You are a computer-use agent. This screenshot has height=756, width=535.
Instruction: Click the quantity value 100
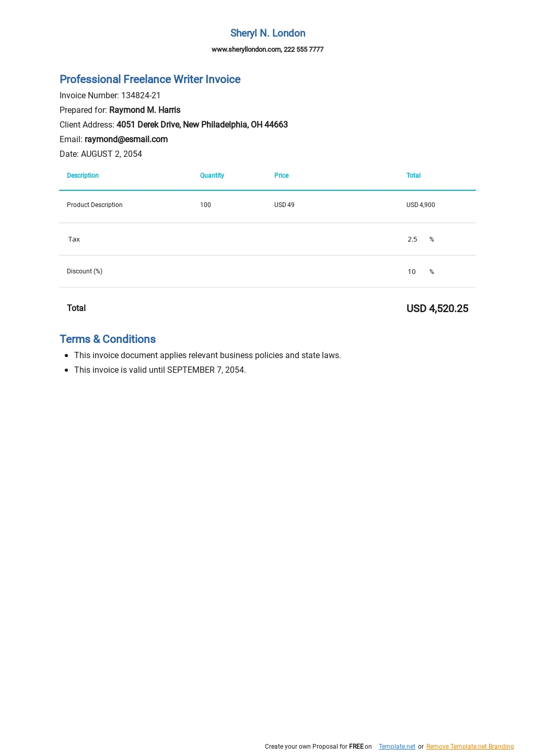tap(205, 205)
